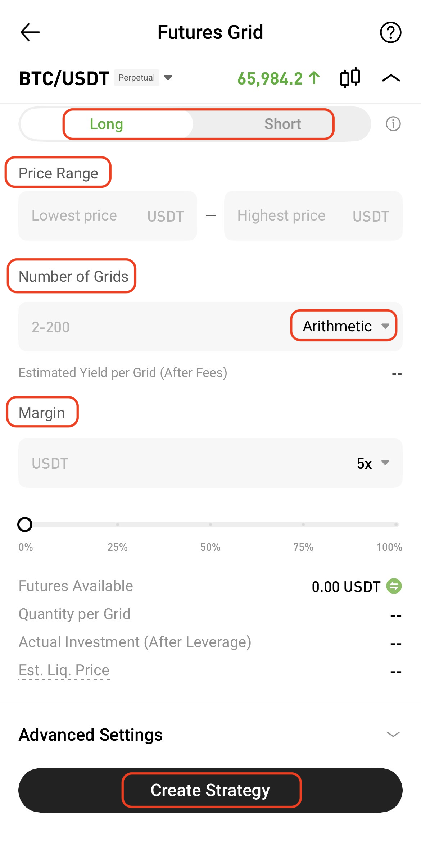This screenshot has height=868, width=421.
Task: Tap the back arrow icon
Action: pos(30,32)
